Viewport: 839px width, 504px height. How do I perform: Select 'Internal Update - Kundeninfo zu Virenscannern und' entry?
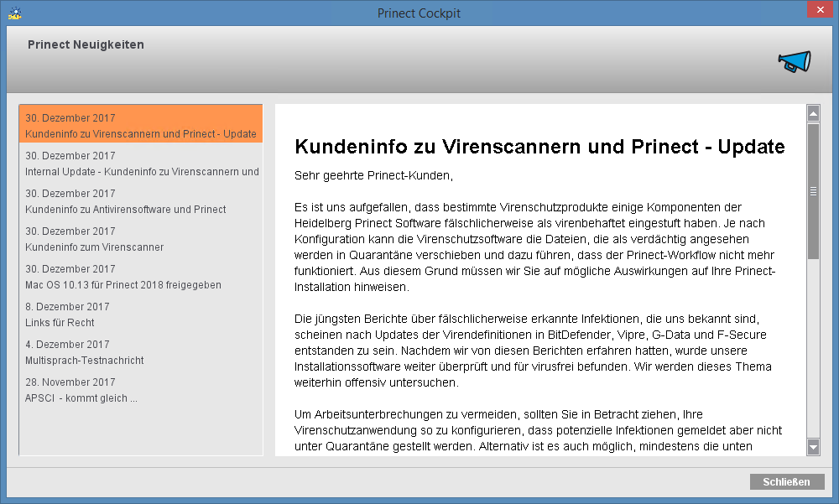[141, 164]
